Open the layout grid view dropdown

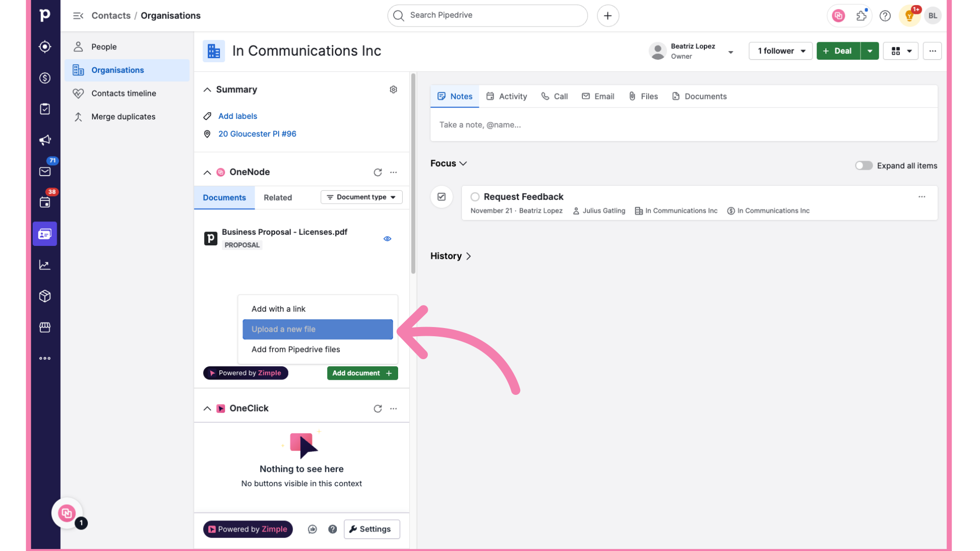click(901, 51)
